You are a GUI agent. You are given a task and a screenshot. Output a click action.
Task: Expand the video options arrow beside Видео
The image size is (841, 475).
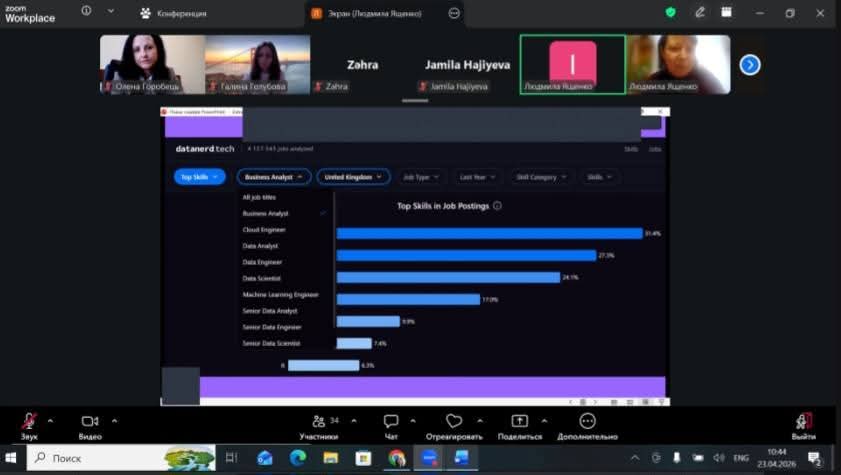114,420
